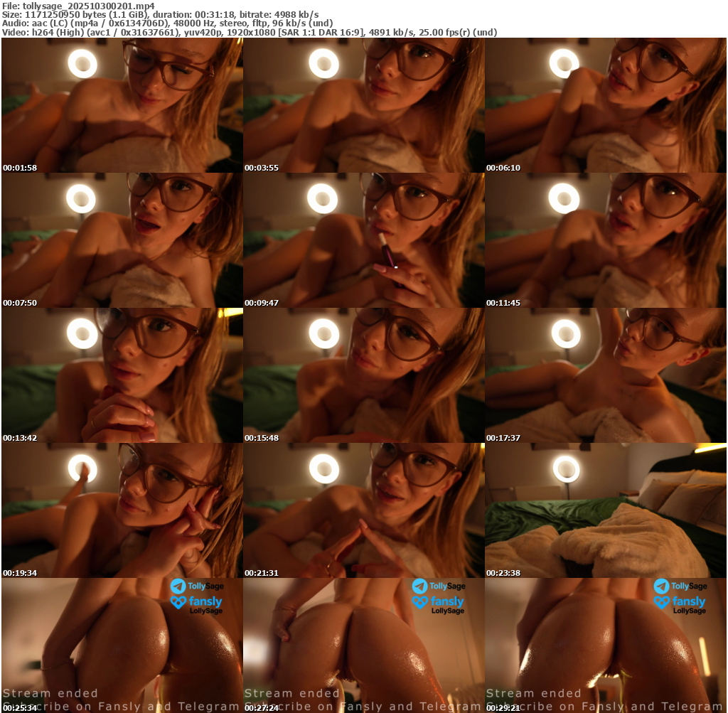Pick the thumbnail marked 00:06:10

pyautogui.click(x=606, y=105)
